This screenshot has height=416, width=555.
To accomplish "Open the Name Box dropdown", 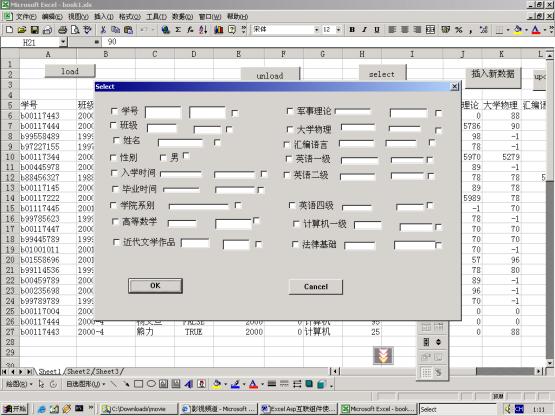I will [63, 42].
